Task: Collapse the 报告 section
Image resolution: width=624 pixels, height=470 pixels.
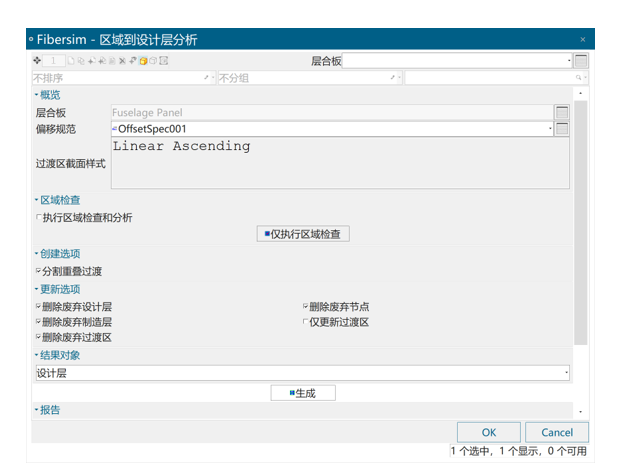Action: click(x=36, y=410)
